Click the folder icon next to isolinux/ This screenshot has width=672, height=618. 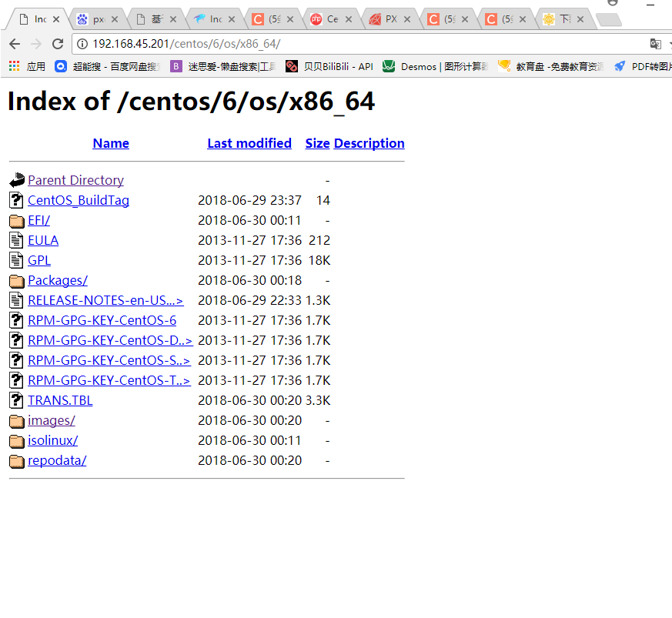(17, 440)
